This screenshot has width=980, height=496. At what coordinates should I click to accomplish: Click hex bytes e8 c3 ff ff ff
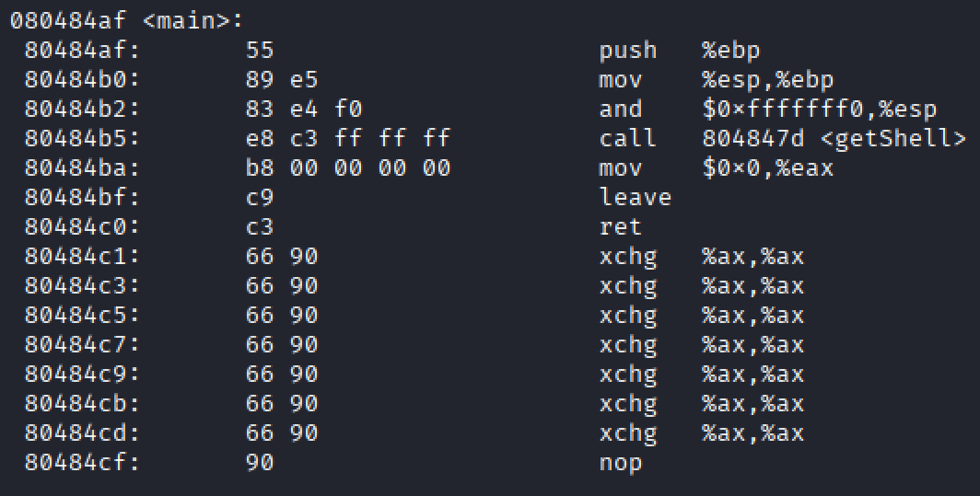[x=348, y=138]
